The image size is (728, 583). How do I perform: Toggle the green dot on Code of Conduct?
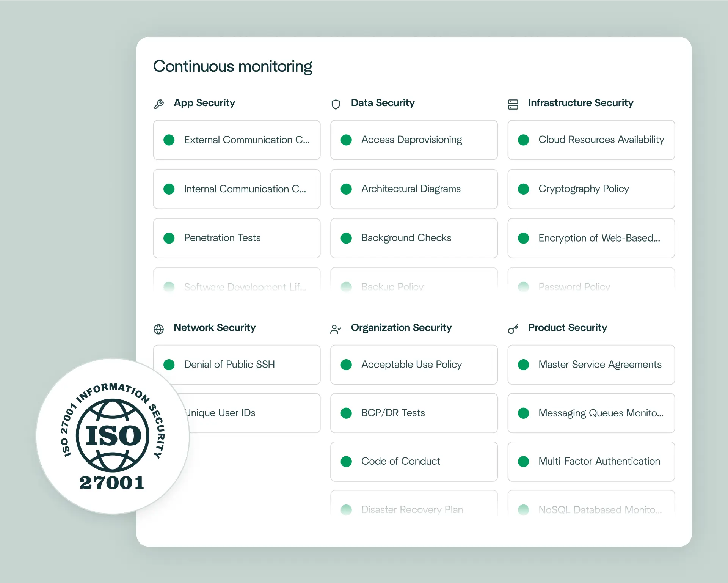[346, 462]
